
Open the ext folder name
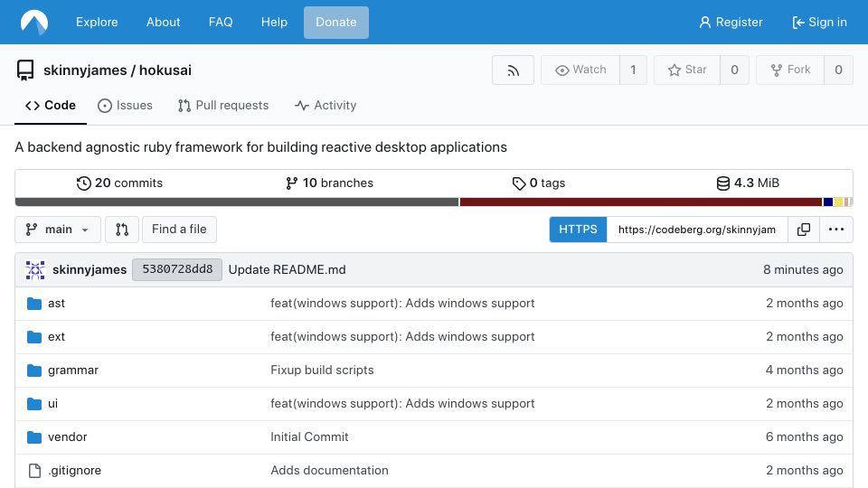[x=56, y=337]
